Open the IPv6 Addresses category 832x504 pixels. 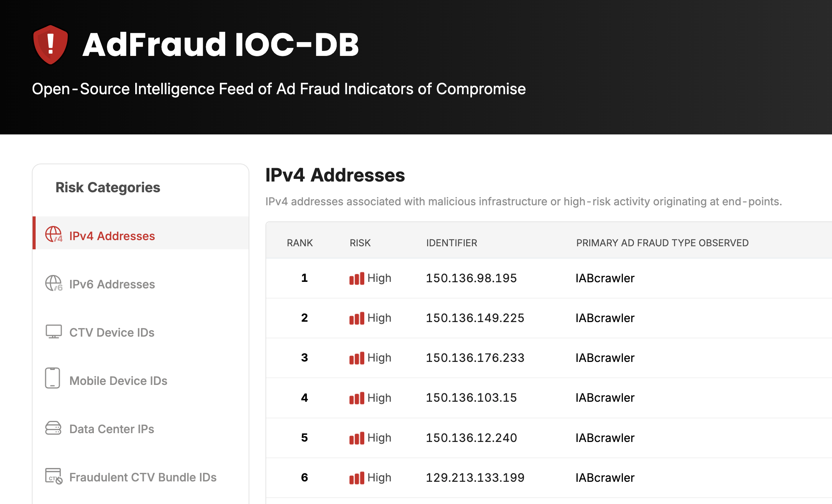[x=111, y=284]
